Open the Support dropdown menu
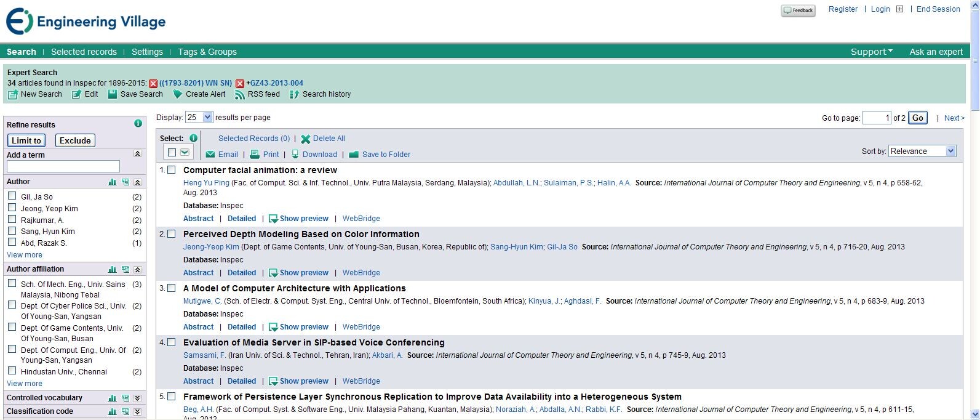Image resolution: width=980 pixels, height=420 pixels. coord(871,52)
